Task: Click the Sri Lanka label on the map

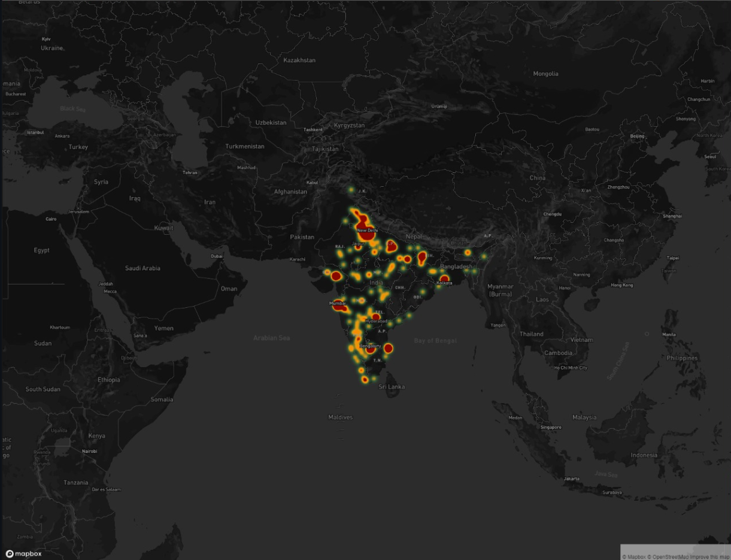Action: pyautogui.click(x=392, y=386)
